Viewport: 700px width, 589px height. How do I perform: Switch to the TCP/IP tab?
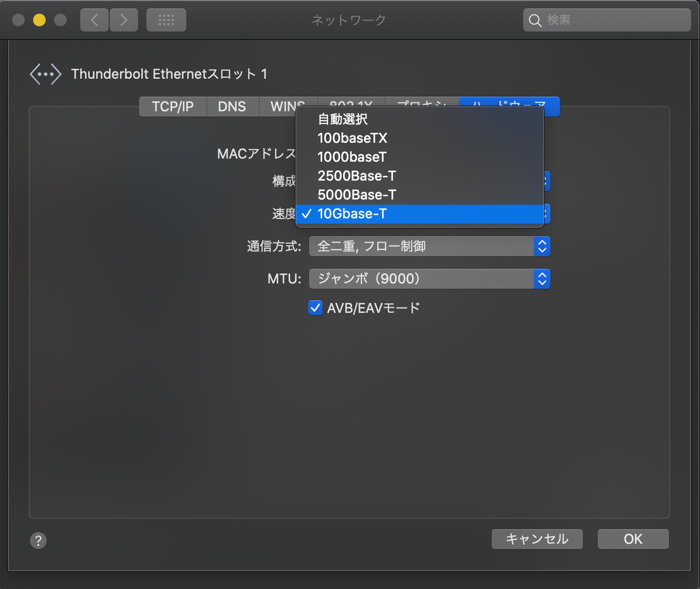[x=172, y=107]
